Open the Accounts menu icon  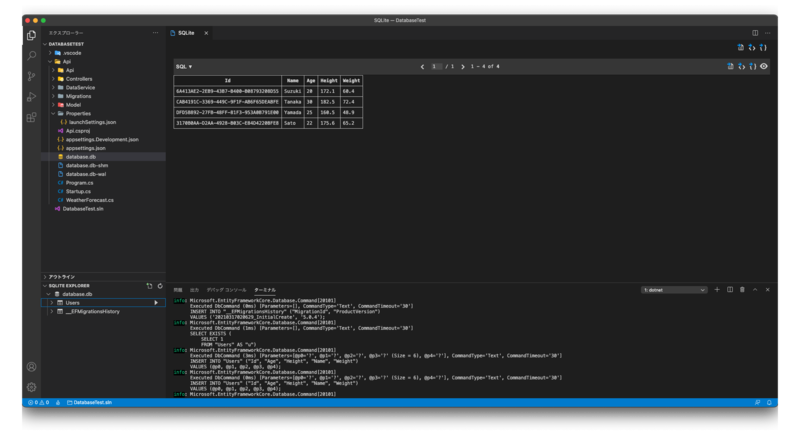[x=32, y=367]
